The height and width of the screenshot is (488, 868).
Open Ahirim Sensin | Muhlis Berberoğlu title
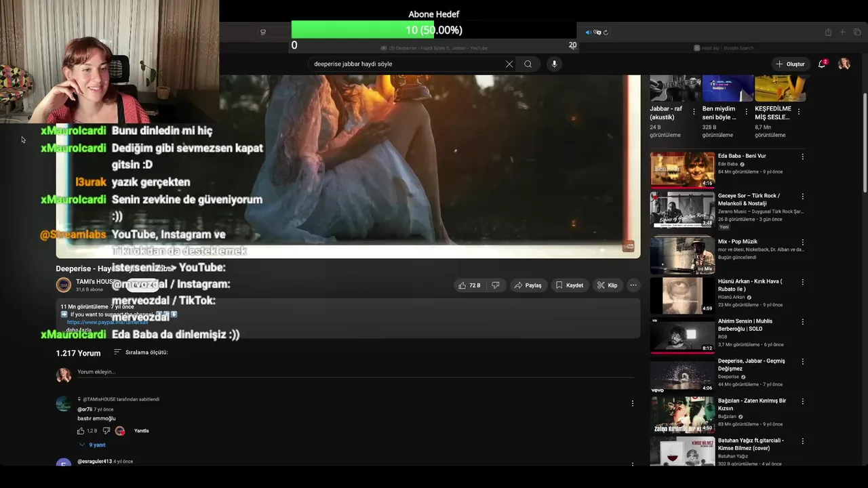pos(745,325)
